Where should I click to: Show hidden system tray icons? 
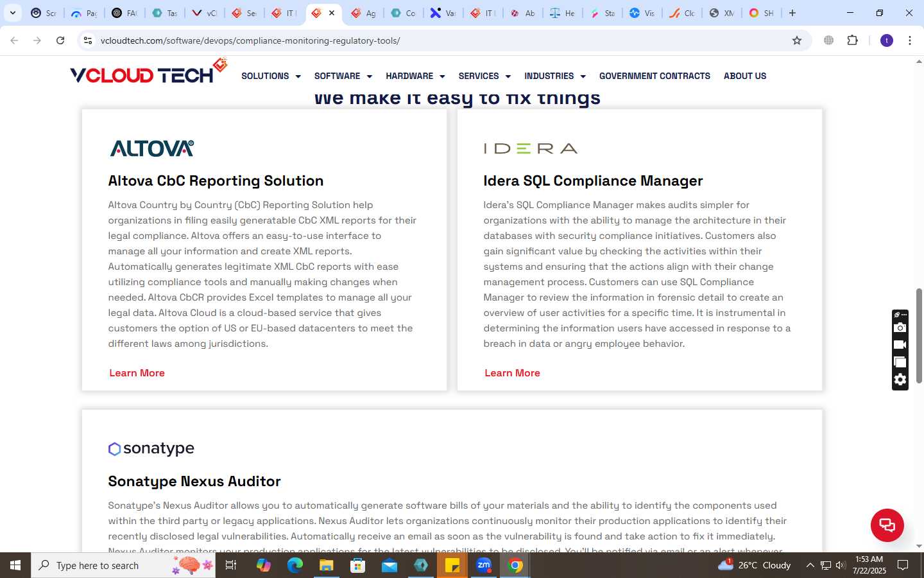coord(810,565)
